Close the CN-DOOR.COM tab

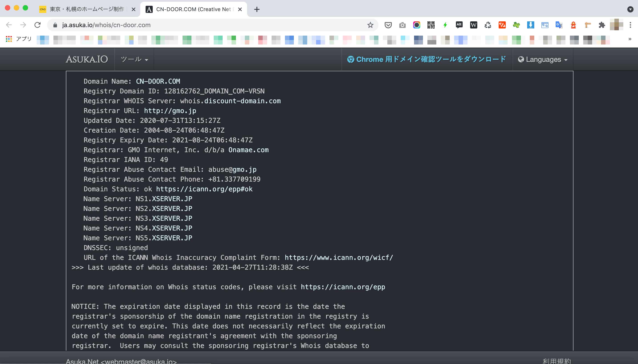240,10
